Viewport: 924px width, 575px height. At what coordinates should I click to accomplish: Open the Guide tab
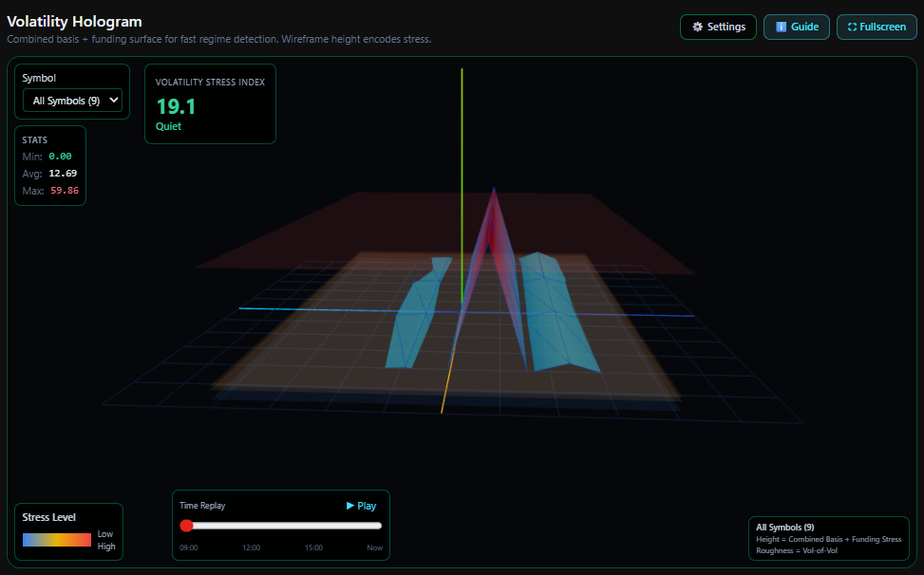coord(796,27)
